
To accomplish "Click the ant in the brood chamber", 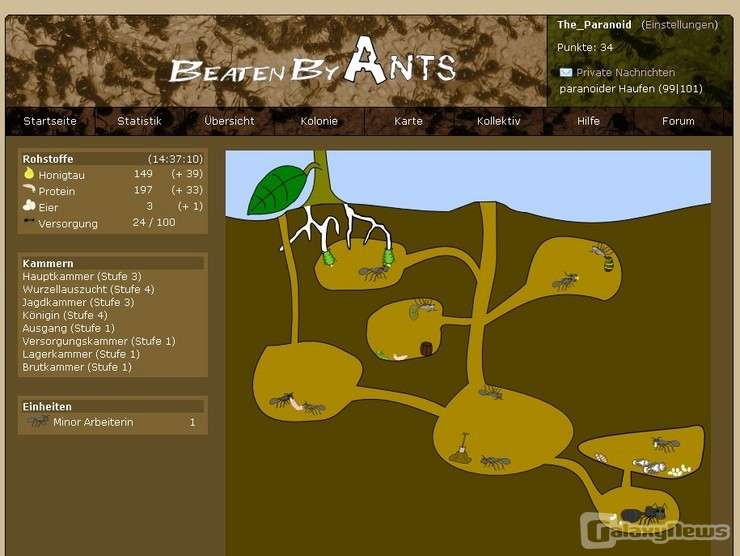I will coord(666,444).
